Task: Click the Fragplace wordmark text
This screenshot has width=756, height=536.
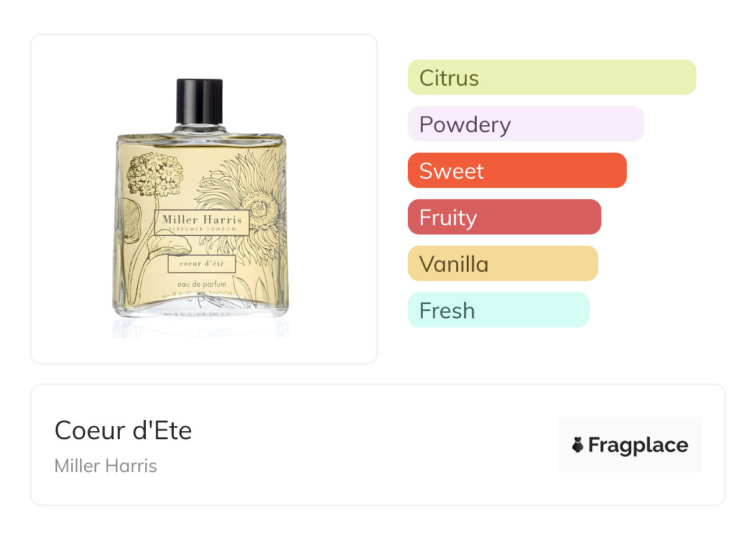Action: 638,445
